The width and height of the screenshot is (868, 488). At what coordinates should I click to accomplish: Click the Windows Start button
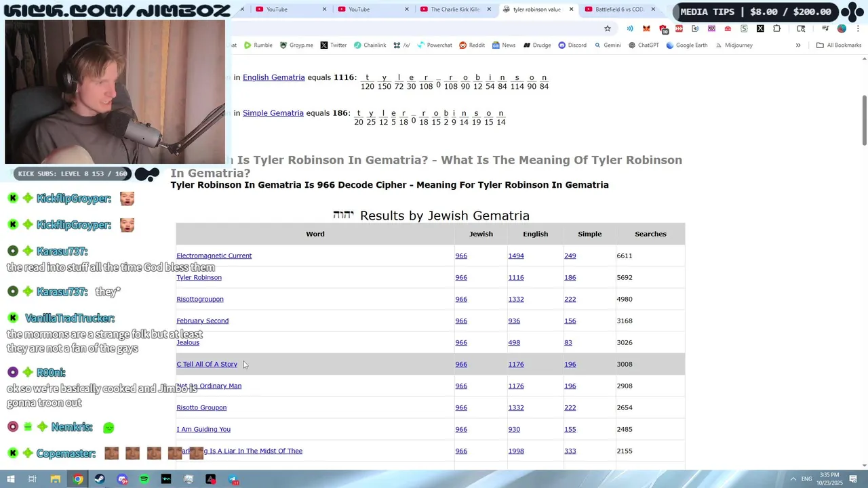(11, 479)
